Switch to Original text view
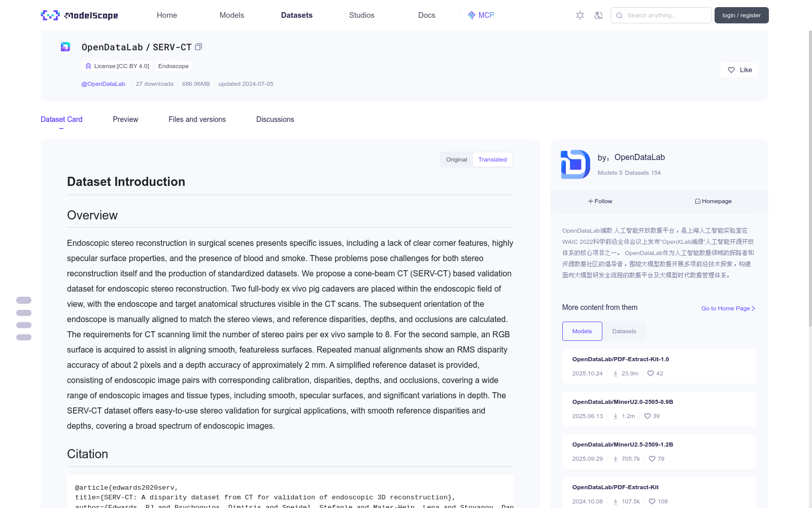The width and height of the screenshot is (812, 508). (x=456, y=160)
